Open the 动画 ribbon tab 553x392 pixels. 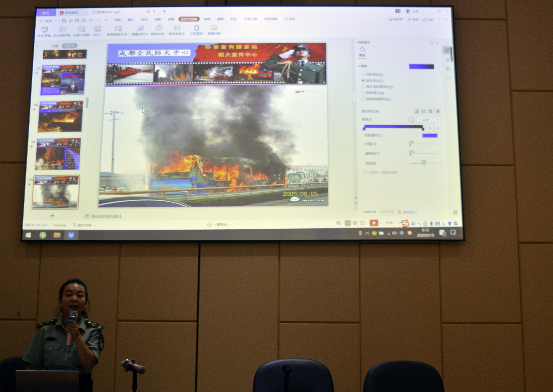171,19
